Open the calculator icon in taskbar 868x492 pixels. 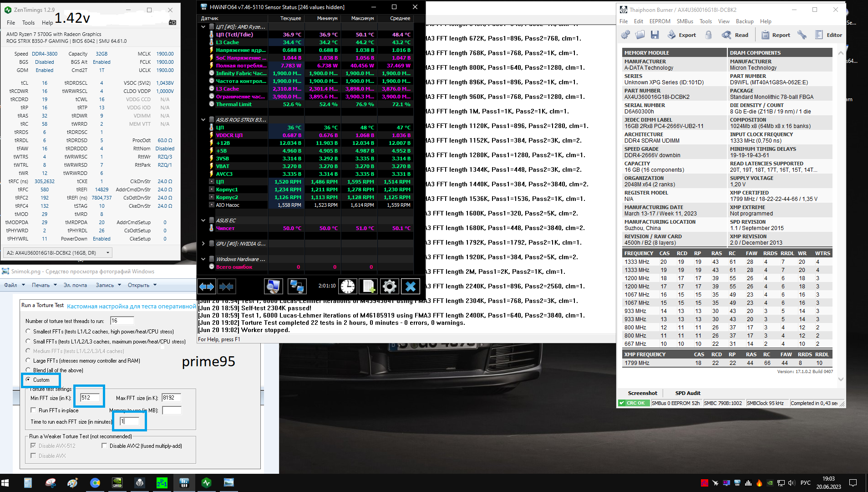click(28, 483)
